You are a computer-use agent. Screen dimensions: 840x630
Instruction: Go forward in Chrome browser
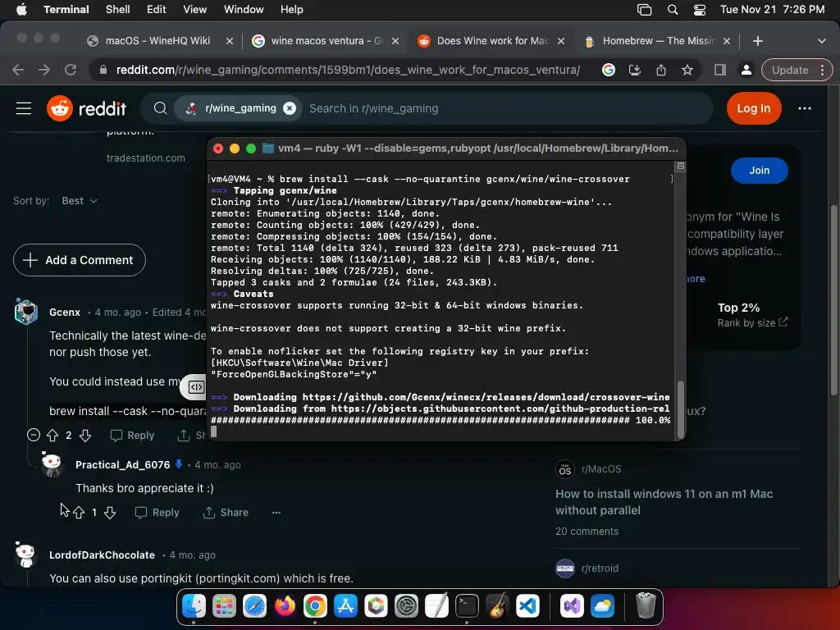pyautogui.click(x=44, y=70)
